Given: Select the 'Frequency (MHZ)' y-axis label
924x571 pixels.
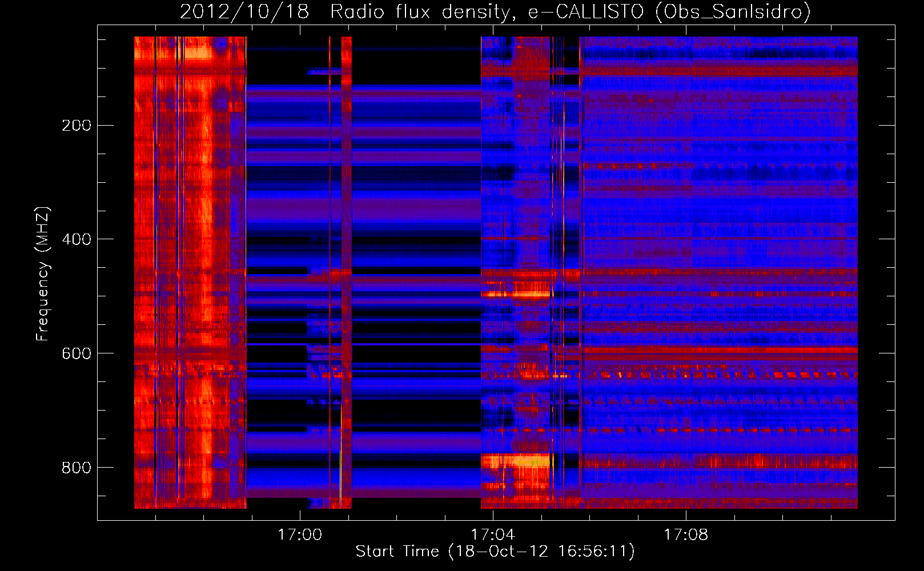Looking at the screenshot, I should (43, 274).
